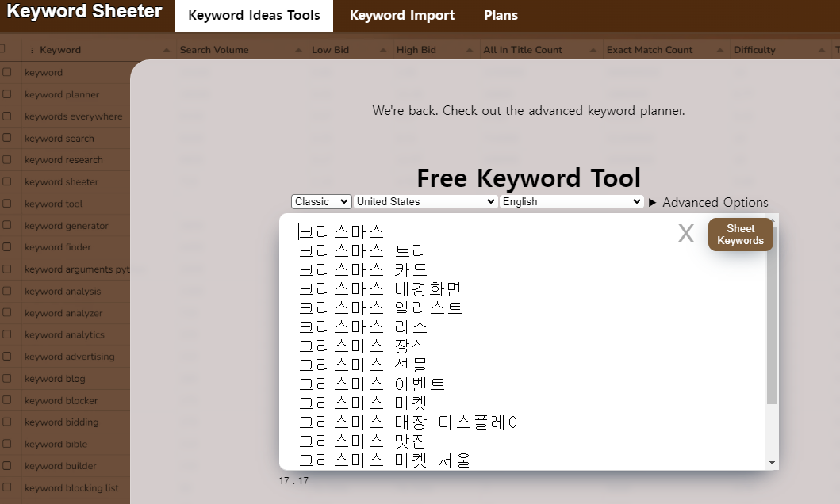The height and width of the screenshot is (504, 840).
Task: Check the box for 'keyword builder'
Action: tap(6, 465)
